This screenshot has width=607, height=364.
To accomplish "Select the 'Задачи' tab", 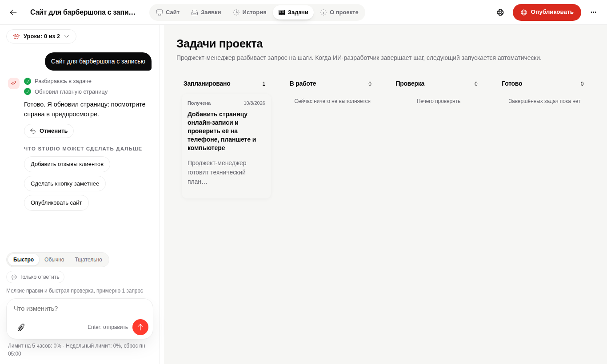I will pos(293,12).
